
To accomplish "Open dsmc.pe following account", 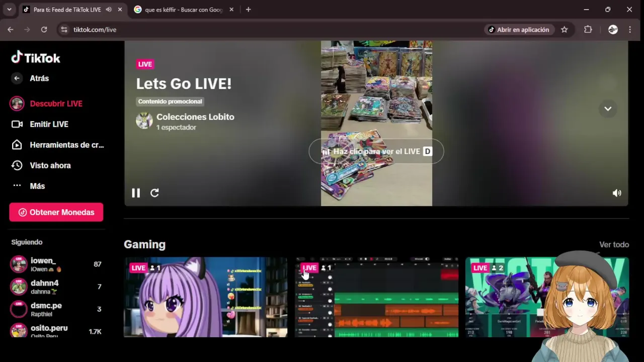I will [56, 309].
